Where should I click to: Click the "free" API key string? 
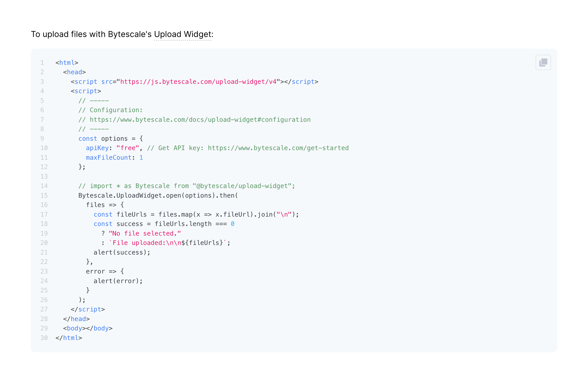point(128,148)
